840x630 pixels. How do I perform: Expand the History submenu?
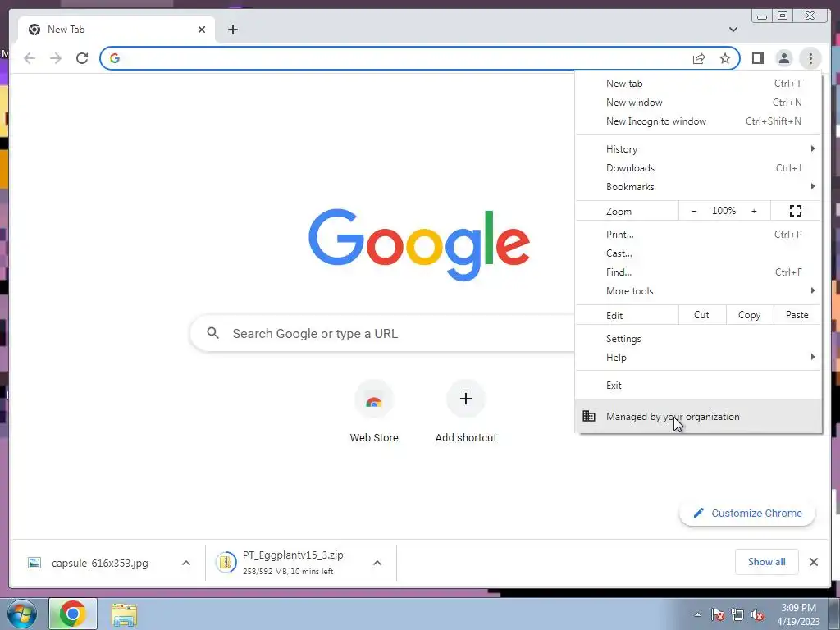point(699,149)
